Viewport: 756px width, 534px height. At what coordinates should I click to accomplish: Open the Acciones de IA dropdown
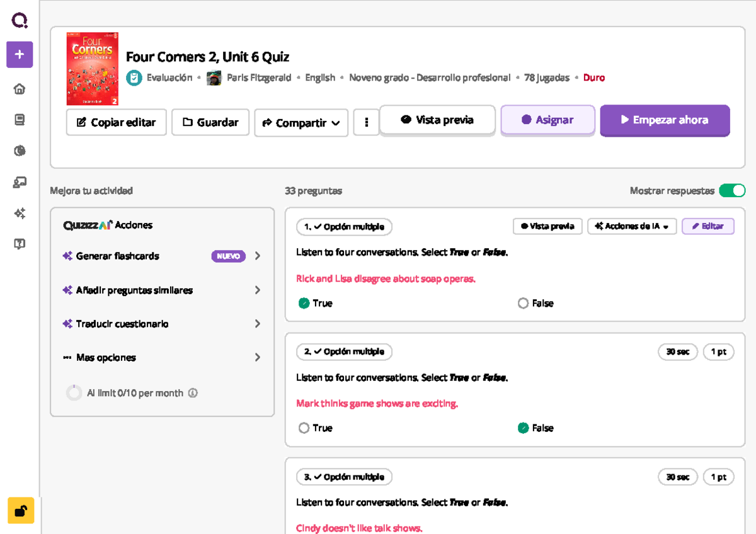632,227
